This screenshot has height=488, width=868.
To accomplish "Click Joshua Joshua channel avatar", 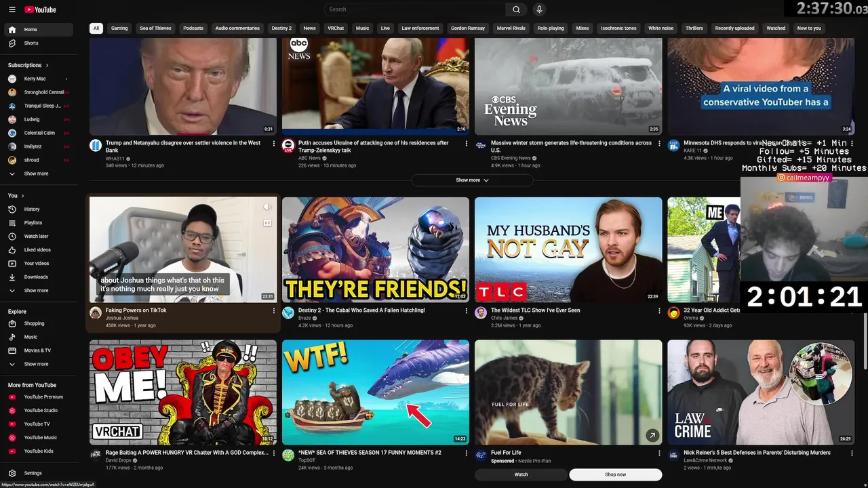I will pos(96,313).
